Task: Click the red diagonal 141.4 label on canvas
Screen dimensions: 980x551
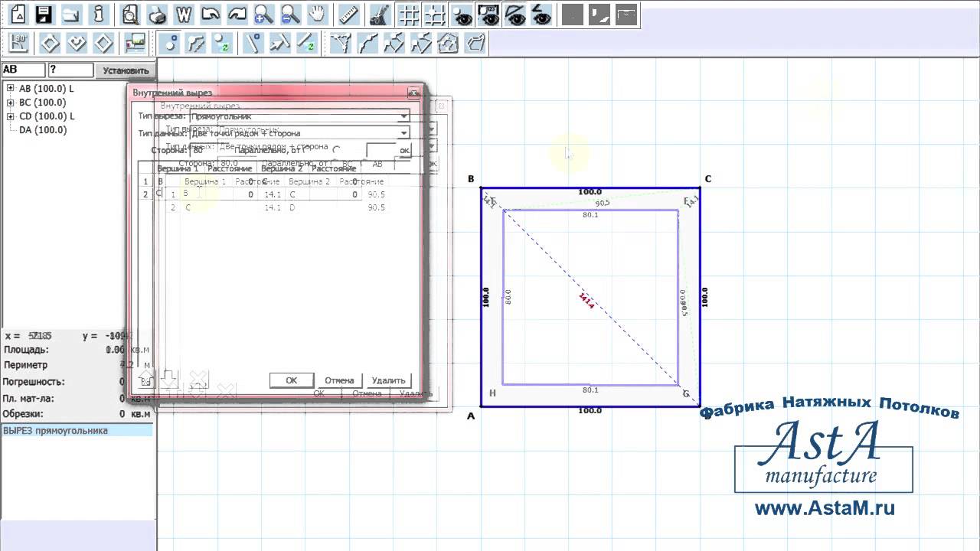Action: (586, 301)
